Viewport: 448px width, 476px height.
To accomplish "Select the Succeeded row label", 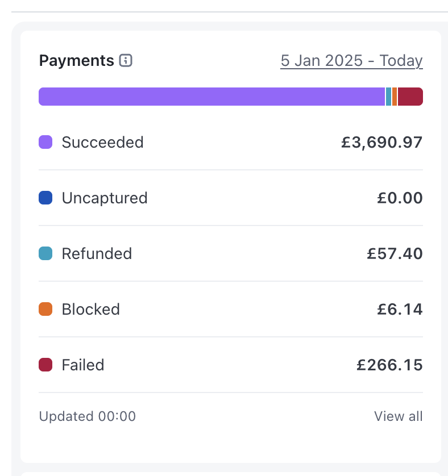I will pyautogui.click(x=102, y=142).
